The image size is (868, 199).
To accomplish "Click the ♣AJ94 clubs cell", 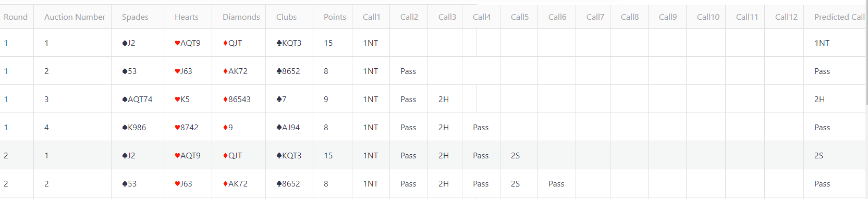I will click(289, 127).
